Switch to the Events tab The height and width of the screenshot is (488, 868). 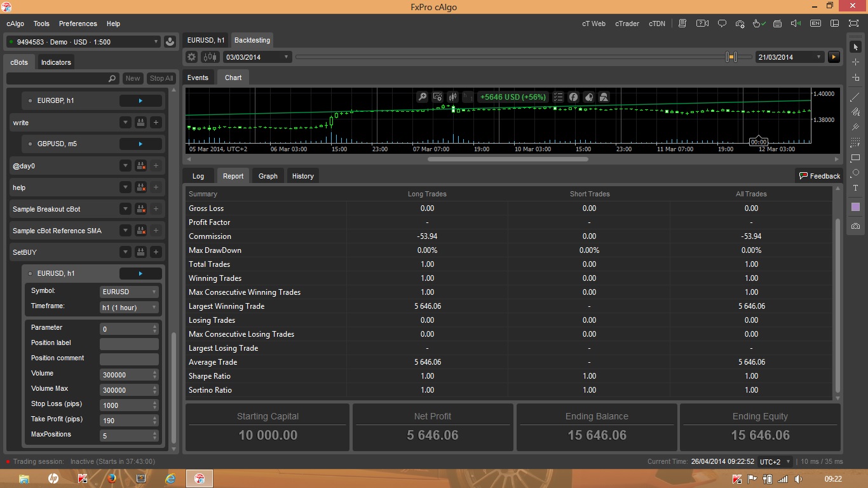click(x=198, y=78)
